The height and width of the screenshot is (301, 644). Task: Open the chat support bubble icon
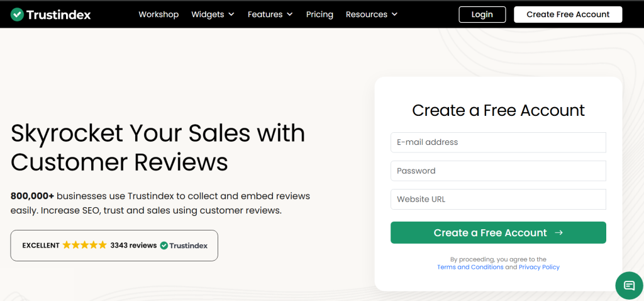pyautogui.click(x=629, y=285)
